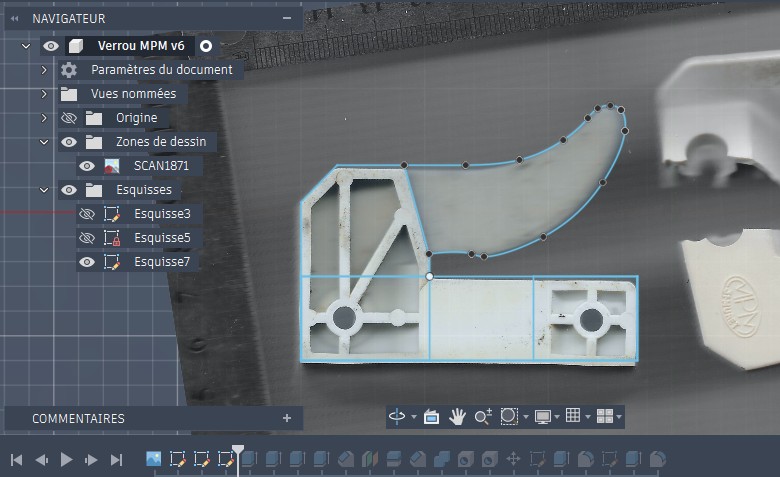The height and width of the screenshot is (477, 780).
Task: Choose the Zoom magnifier tool
Action: [483, 417]
